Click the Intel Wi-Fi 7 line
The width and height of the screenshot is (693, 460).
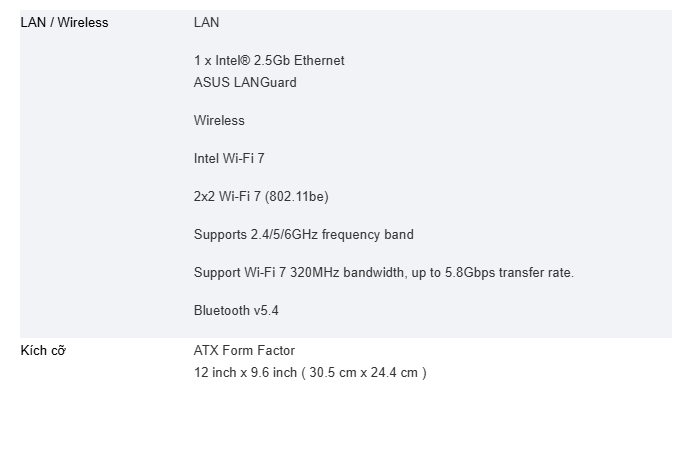pos(229,159)
